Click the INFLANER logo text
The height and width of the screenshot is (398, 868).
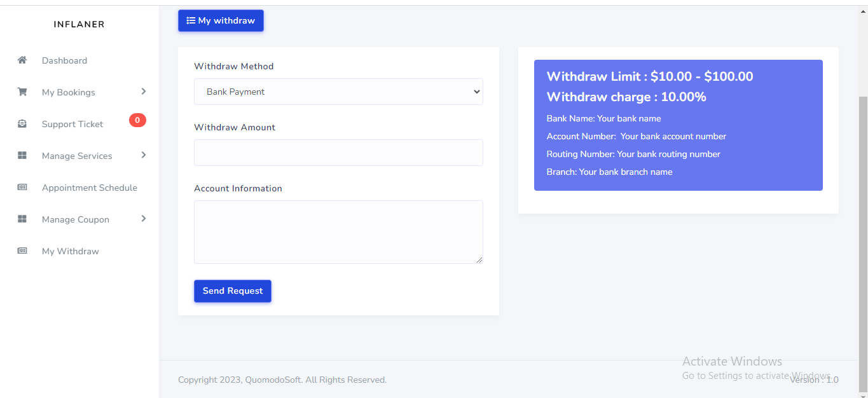pyautogui.click(x=79, y=24)
